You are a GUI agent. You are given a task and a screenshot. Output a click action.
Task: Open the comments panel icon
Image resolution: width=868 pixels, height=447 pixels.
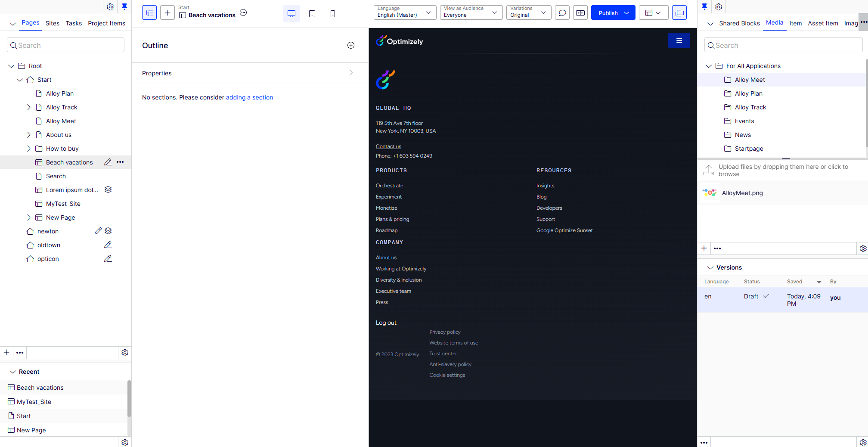pyautogui.click(x=562, y=13)
